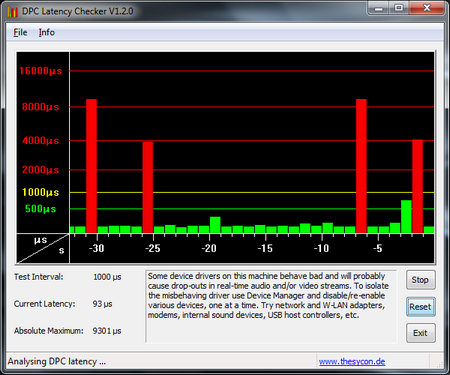The height and width of the screenshot is (375, 450).
Task: Click the yellow 1000µs axis label
Action: click(41, 192)
